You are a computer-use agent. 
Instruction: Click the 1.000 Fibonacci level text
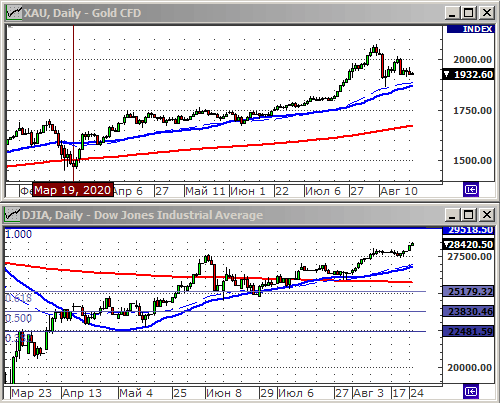pyautogui.click(x=18, y=234)
